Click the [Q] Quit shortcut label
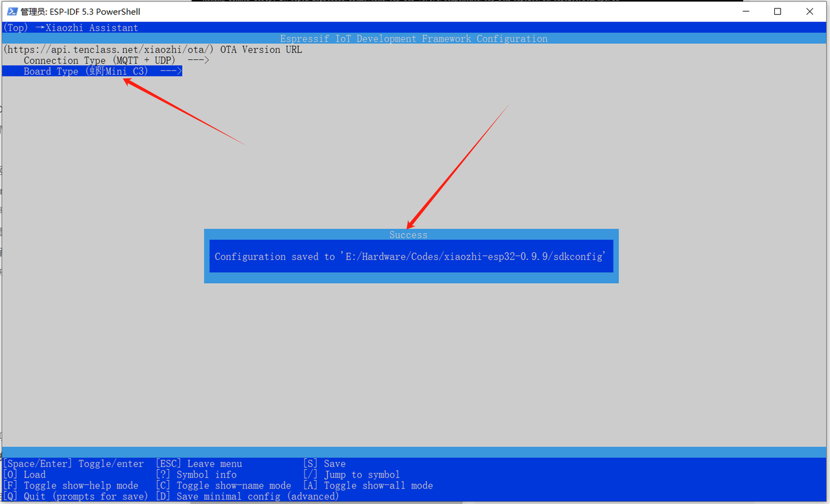The image size is (830, 504). [x=75, y=496]
